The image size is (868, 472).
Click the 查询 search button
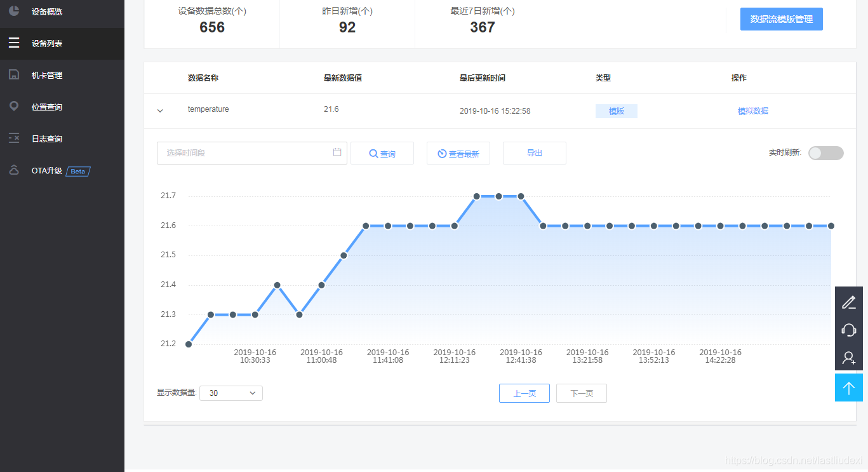coord(382,153)
